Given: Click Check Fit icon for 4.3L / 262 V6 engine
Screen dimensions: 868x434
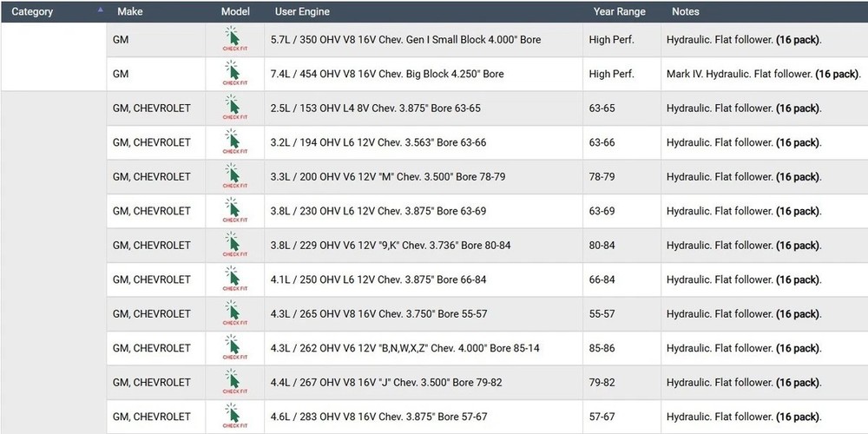Looking at the screenshot, I should pyautogui.click(x=232, y=348).
